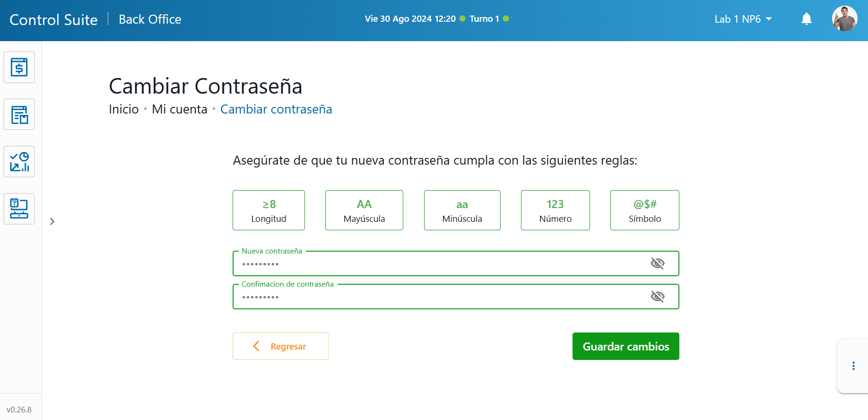Image resolution: width=868 pixels, height=420 pixels.
Task: Focus the Nueva contraseña input field
Action: (x=440, y=264)
